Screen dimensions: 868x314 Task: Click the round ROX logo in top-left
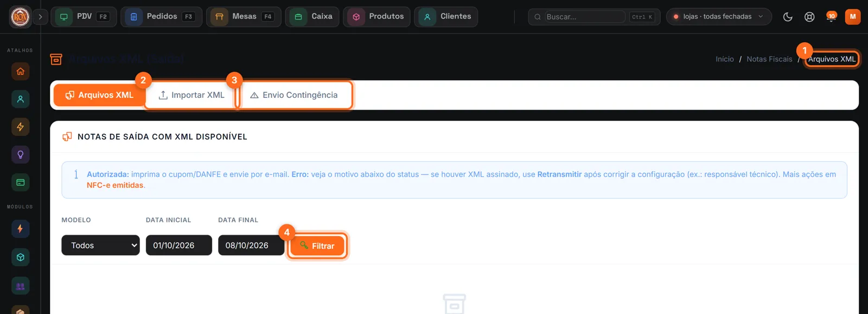(x=20, y=17)
